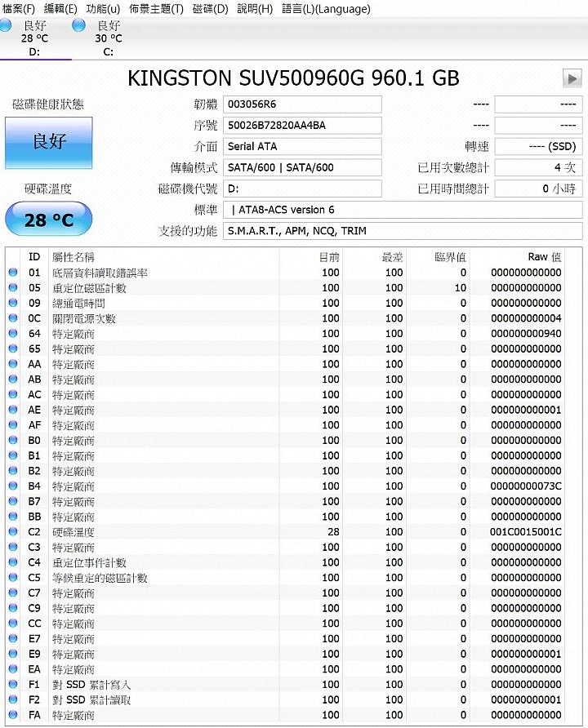Click the status icon of attribute AC
Image resolution: width=588 pixels, height=728 pixels.
13,394
